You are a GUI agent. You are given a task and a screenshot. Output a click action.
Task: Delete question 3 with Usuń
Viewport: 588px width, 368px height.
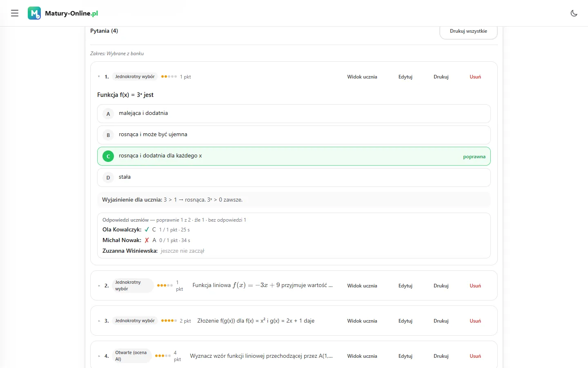[475, 321]
